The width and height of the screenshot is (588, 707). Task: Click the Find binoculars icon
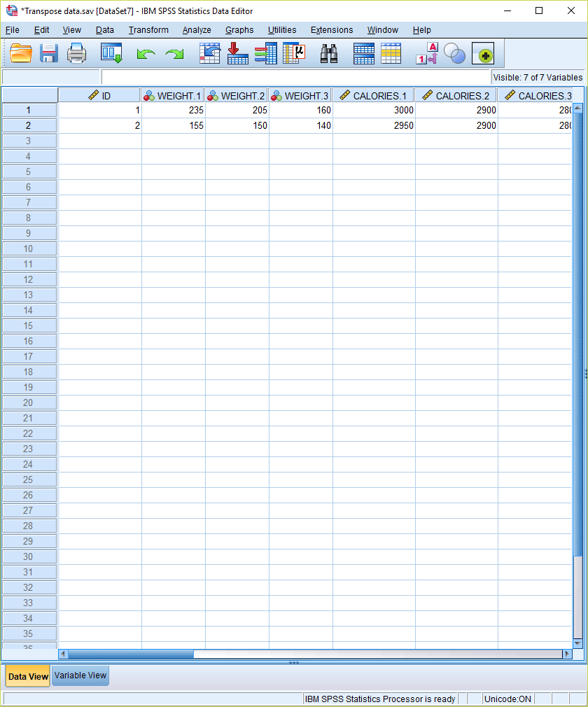(329, 54)
